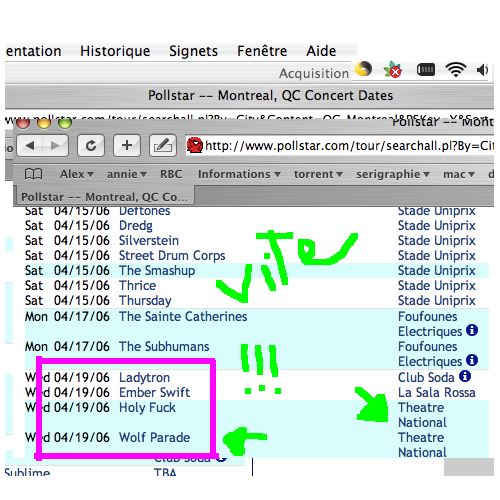The width and height of the screenshot is (500, 500).
Task: Open the Club Soda venue link for Ladytron
Action: point(426,377)
